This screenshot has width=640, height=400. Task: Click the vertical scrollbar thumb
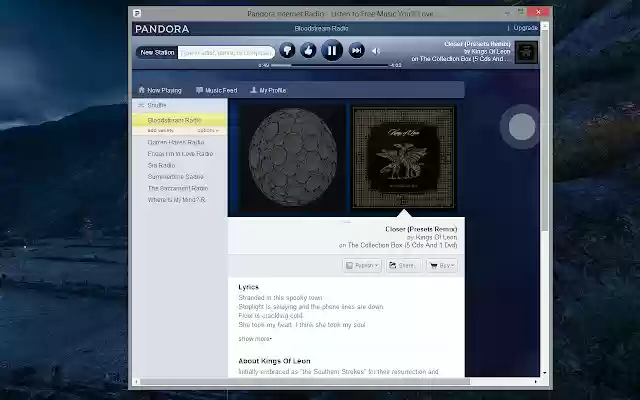[544, 131]
